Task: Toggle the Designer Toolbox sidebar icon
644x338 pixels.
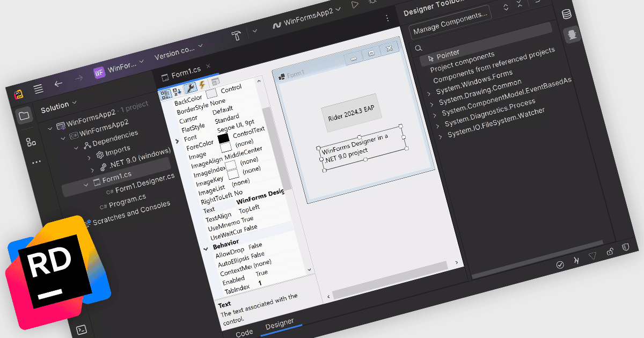Action: [573, 35]
